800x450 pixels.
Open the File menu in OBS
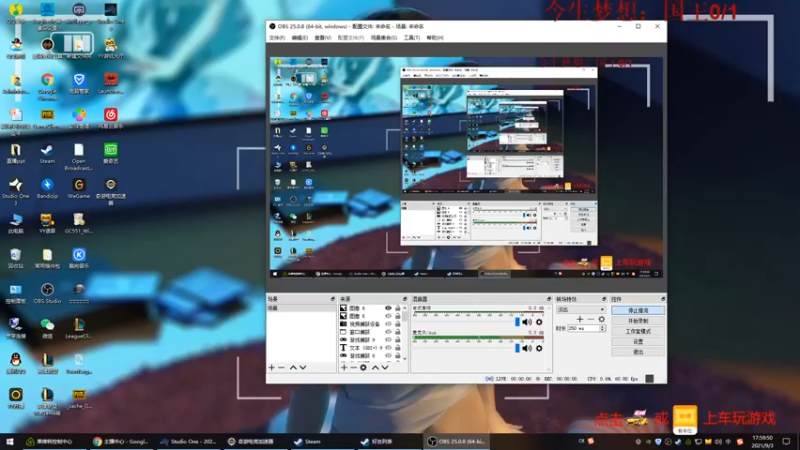[x=277, y=38]
